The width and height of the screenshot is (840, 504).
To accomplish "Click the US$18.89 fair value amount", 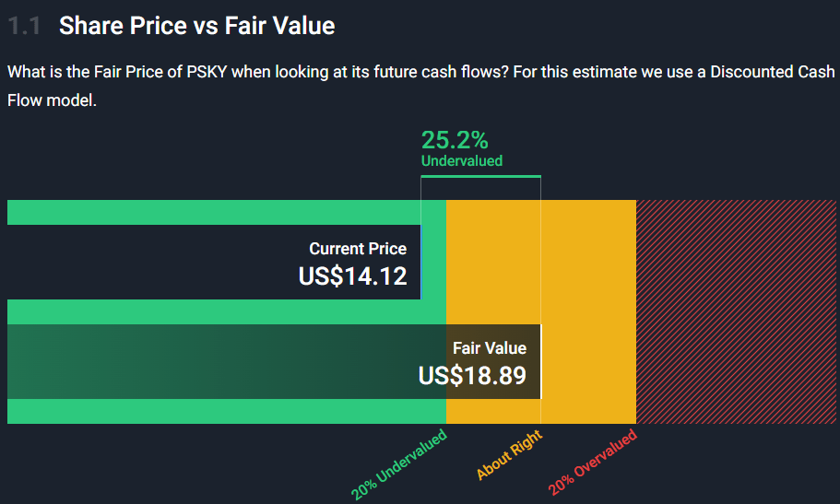I will pos(472,375).
